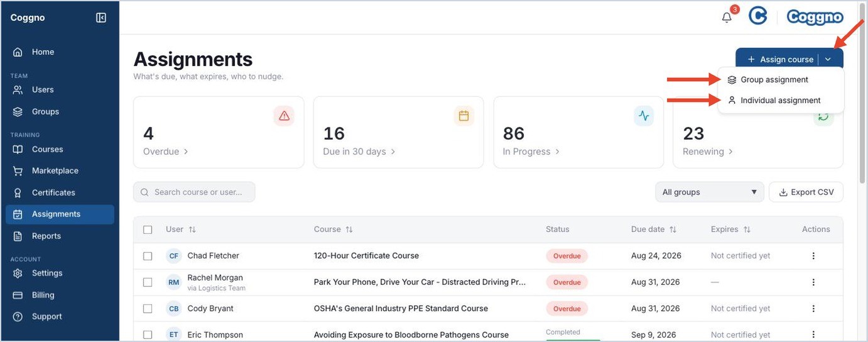Go to Home in the sidebar

(x=60, y=52)
